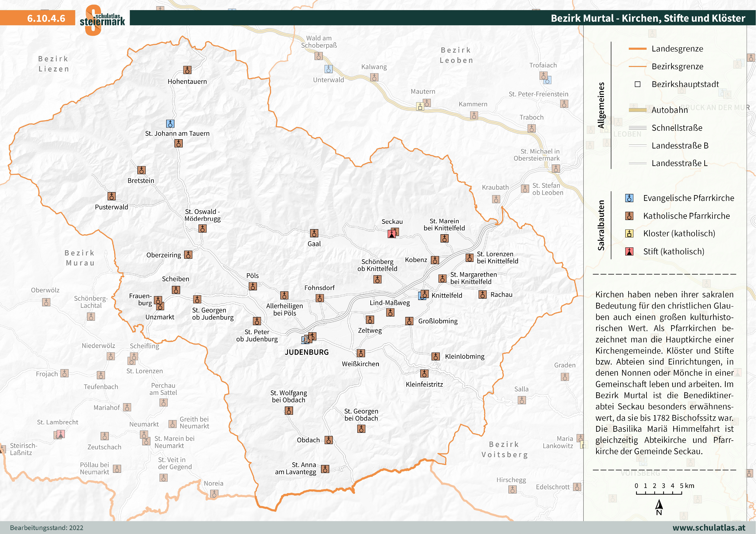Click the Seckau Stift red abbey icon
The image size is (756, 534).
(x=391, y=234)
